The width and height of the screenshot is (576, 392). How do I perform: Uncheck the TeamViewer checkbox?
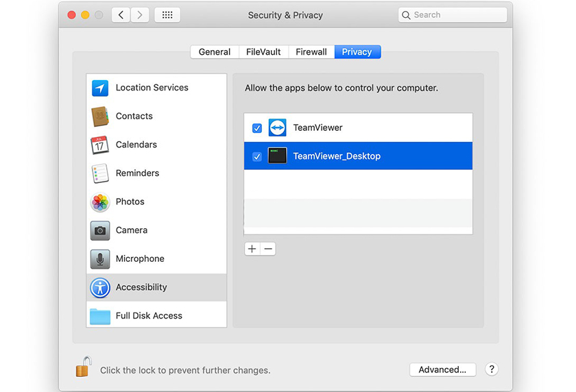click(x=256, y=128)
